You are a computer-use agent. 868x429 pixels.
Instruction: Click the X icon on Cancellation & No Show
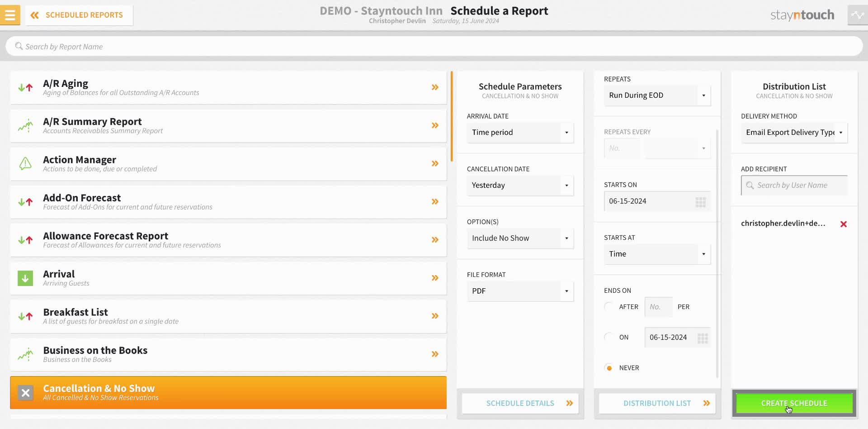click(x=25, y=393)
